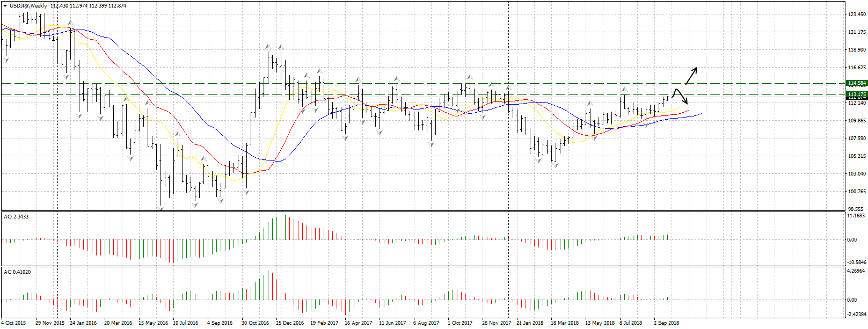Click the black triangle beside USDJPY title
The height and width of the screenshot is (329, 868).
(5, 5)
